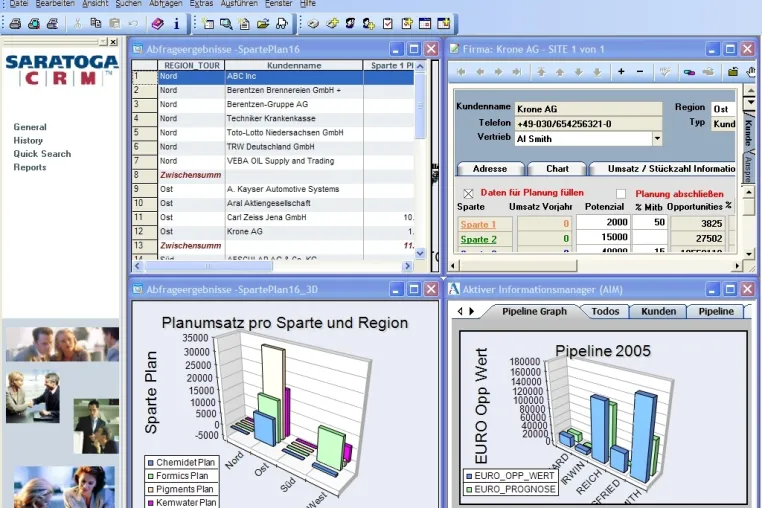Screen dimensions: 762x508
Task: Click the Cut scissors icon in the main toolbar
Action: pos(77,23)
